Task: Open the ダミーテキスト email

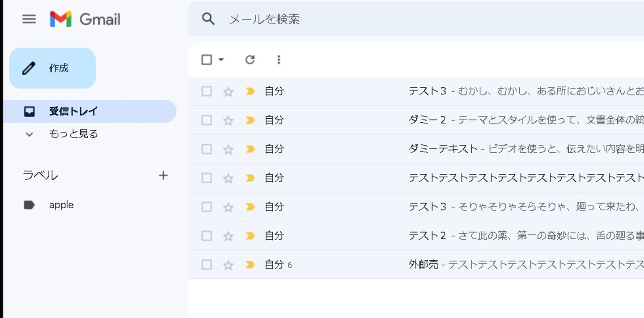Action: (x=492, y=149)
